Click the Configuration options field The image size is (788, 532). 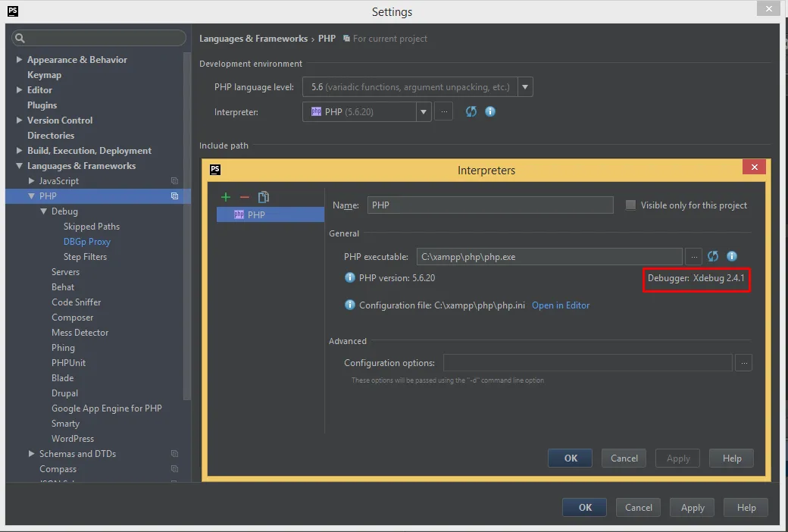pyautogui.click(x=587, y=362)
